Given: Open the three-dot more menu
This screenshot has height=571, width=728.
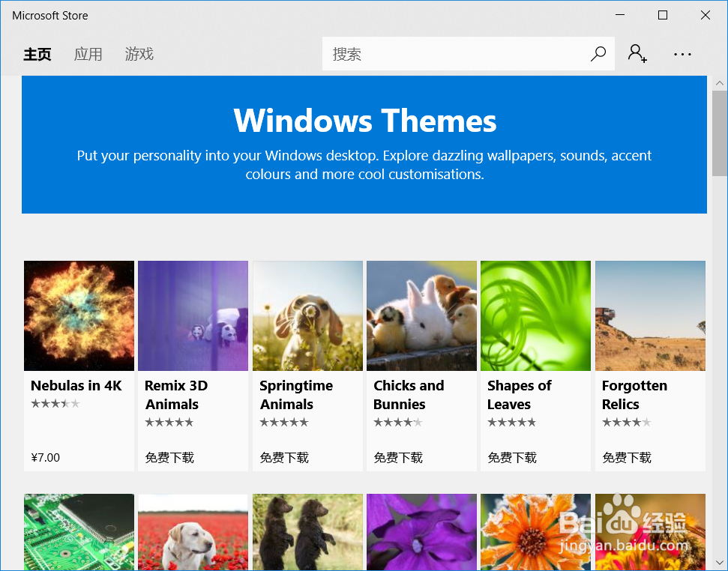Looking at the screenshot, I should (x=682, y=54).
